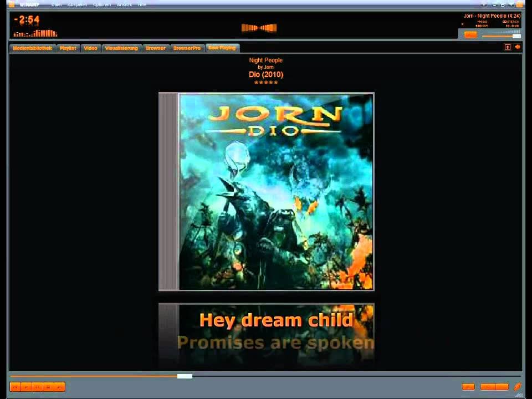Click the Night People track title text
This screenshot has height=399, width=532.
click(265, 60)
